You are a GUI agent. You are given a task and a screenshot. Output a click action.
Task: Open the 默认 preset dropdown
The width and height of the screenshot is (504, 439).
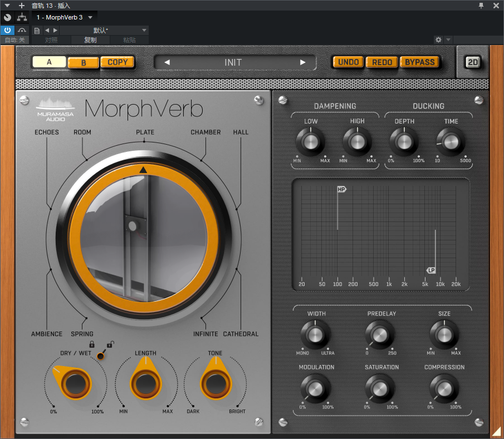[x=104, y=30]
